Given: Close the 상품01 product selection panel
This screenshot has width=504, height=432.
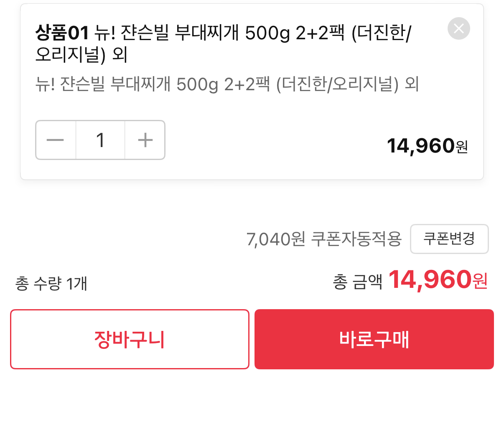Looking at the screenshot, I should (458, 28).
